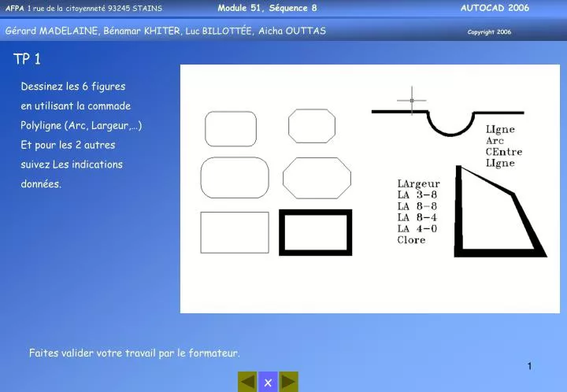The height and width of the screenshot is (392, 567).
Task: Click the 'AUTOCAD 2006' header text
Action: 495,8
